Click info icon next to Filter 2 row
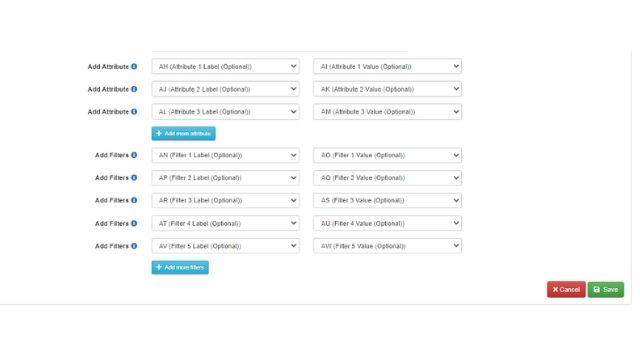The image size is (640, 360). (134, 178)
